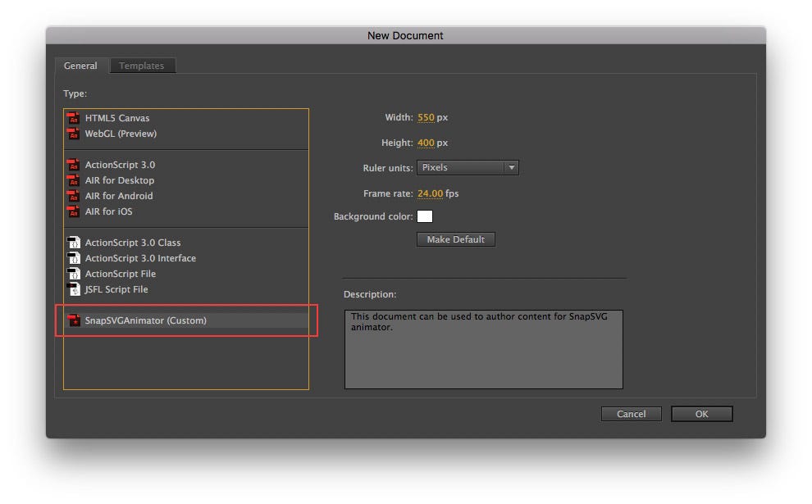Select ActionScript 3.0 Interface entry
The image size is (812, 504).
tap(186, 257)
